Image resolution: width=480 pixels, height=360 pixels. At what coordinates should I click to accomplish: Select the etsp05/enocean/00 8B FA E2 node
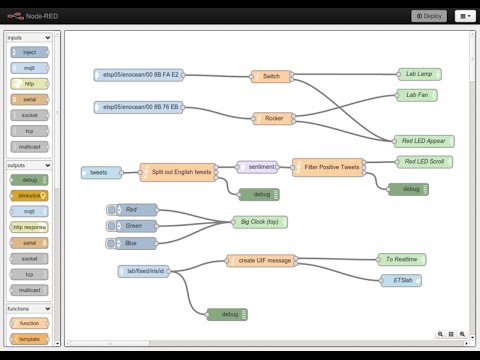pyautogui.click(x=139, y=75)
